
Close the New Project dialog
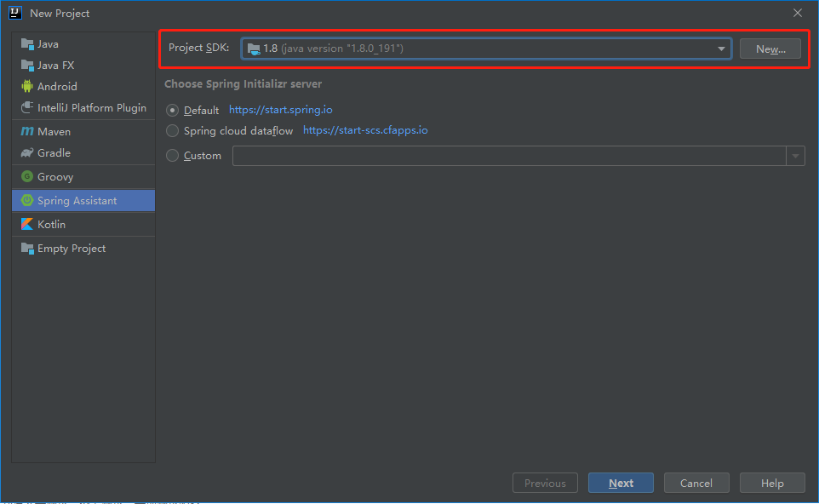(798, 13)
